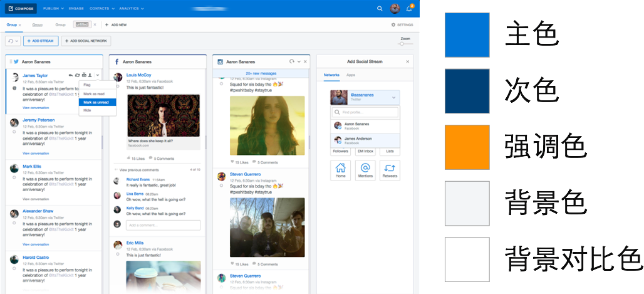Click reply arrow on James Taylor's tweet
Screen dimensions: 644x294
(70, 75)
